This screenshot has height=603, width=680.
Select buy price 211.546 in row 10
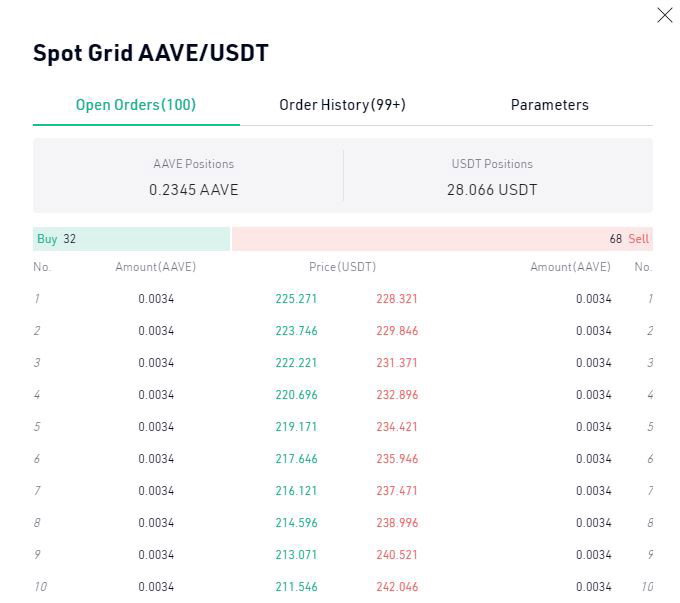pos(296,587)
